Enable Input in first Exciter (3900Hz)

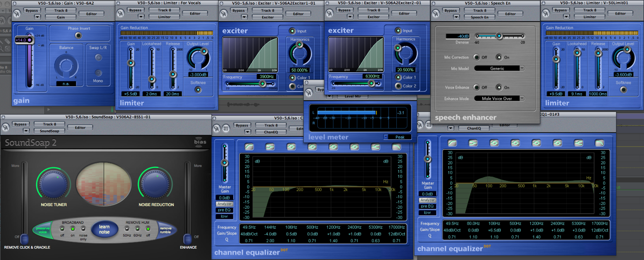pyautogui.click(x=292, y=31)
